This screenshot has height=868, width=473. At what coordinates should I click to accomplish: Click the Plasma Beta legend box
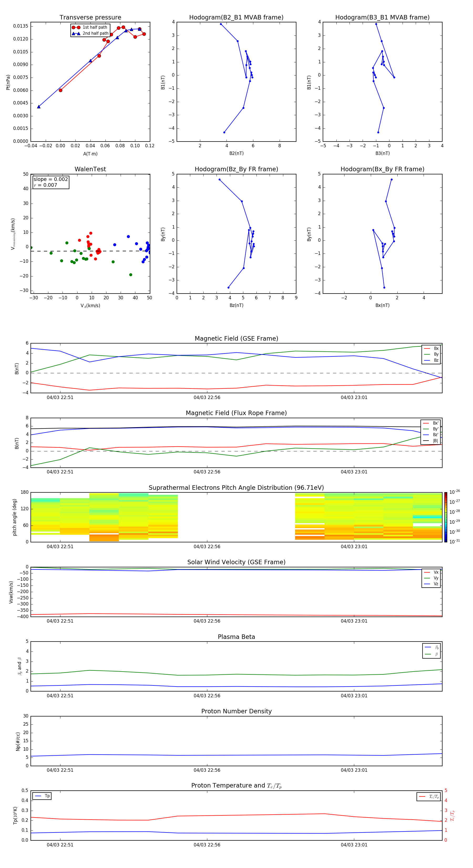tap(431, 651)
